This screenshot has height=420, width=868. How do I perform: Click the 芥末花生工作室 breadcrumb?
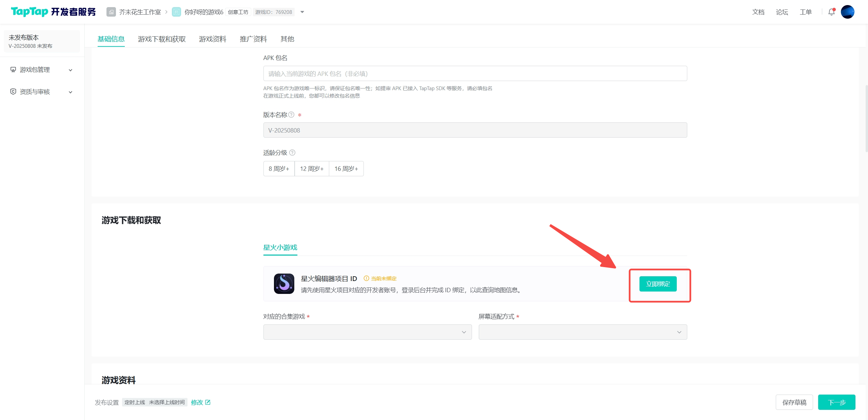[x=140, y=12]
